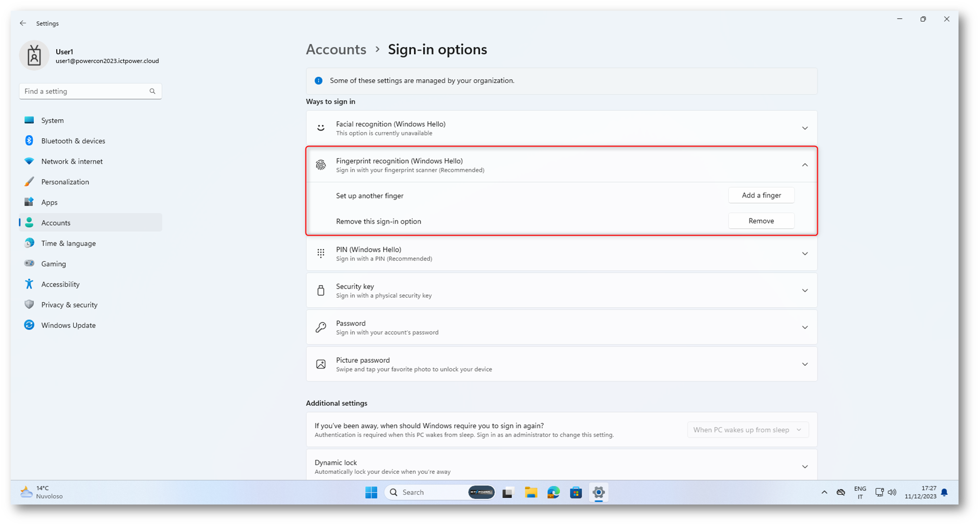The height and width of the screenshot is (526, 980).
Task: Open Accessibility settings category
Action: coord(91,284)
